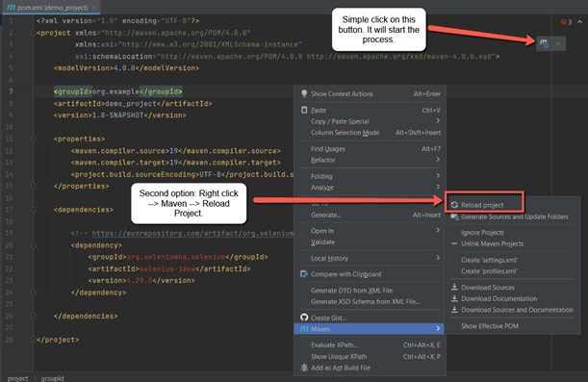Image resolution: width=588 pixels, height=382 pixels.
Task: Expand the Refactor submenu arrow
Action: click(x=438, y=160)
